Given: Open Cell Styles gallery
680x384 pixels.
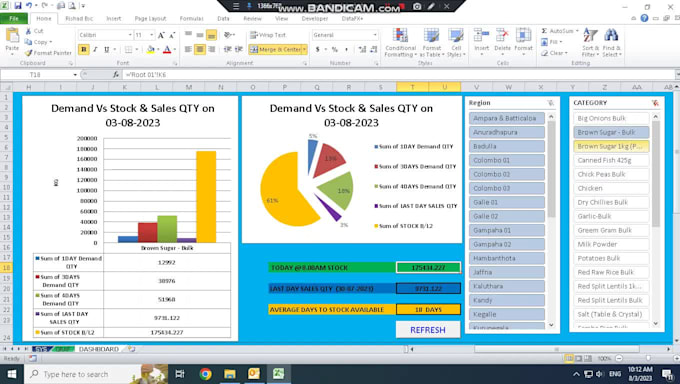Looking at the screenshot, I should tap(456, 43).
